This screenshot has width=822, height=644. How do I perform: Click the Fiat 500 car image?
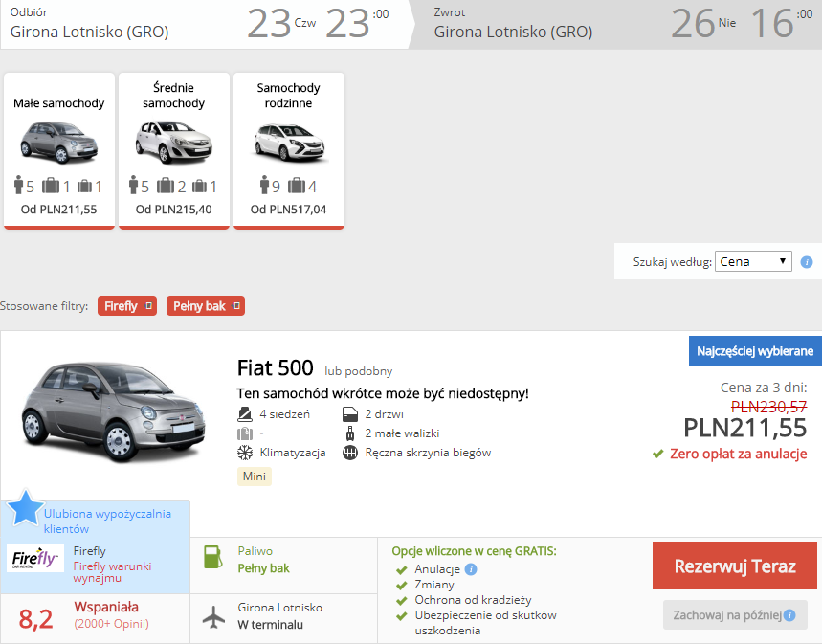(113, 411)
